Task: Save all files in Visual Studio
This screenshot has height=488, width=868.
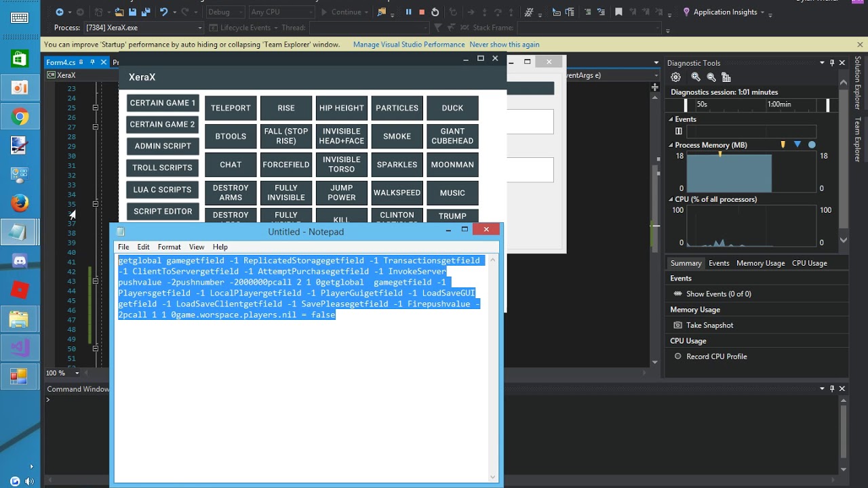Action: point(146,12)
